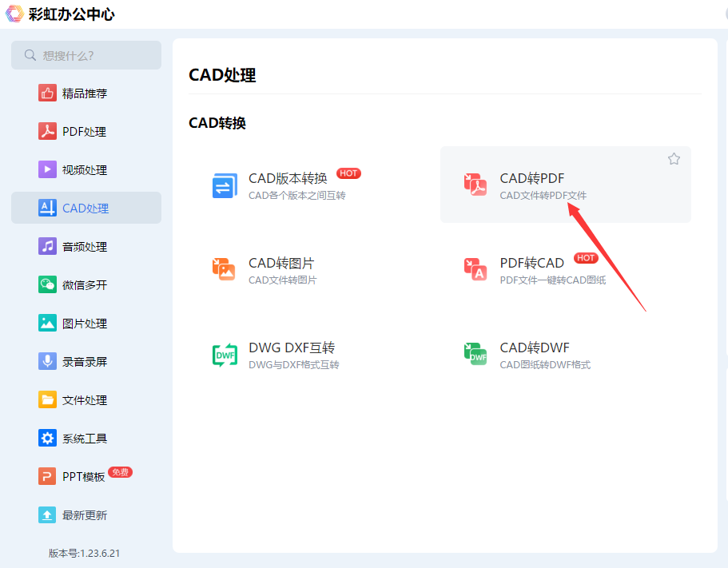This screenshot has width=728, height=568.
Task: Click the teal picture 图片处理 icon
Action: 47,323
